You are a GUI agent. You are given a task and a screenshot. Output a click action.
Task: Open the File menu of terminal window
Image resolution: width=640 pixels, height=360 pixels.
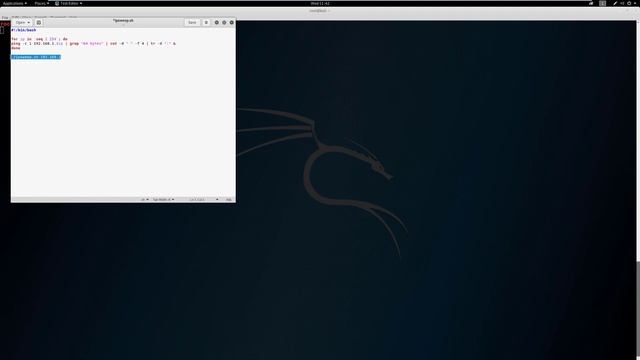(5, 18)
